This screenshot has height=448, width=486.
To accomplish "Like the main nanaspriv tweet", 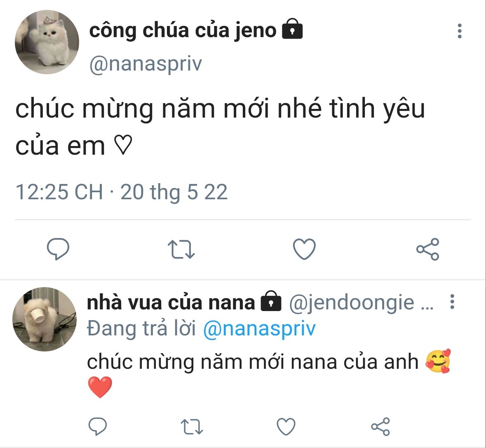I will coord(304,249).
